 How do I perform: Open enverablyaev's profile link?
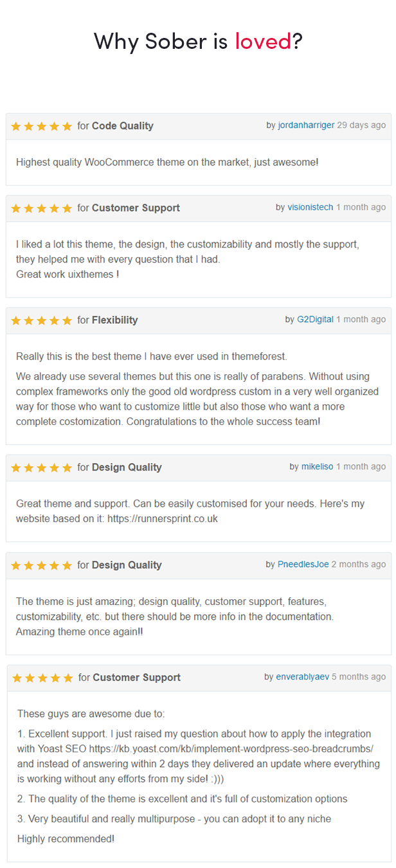coord(302,676)
